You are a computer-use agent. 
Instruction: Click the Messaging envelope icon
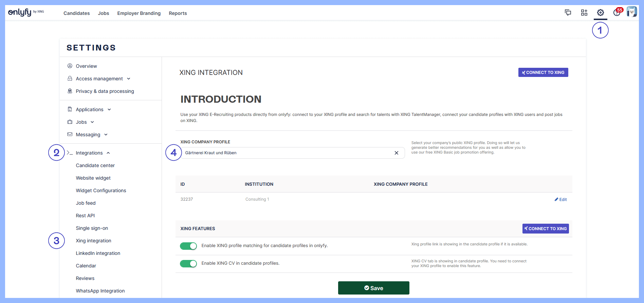pos(70,134)
